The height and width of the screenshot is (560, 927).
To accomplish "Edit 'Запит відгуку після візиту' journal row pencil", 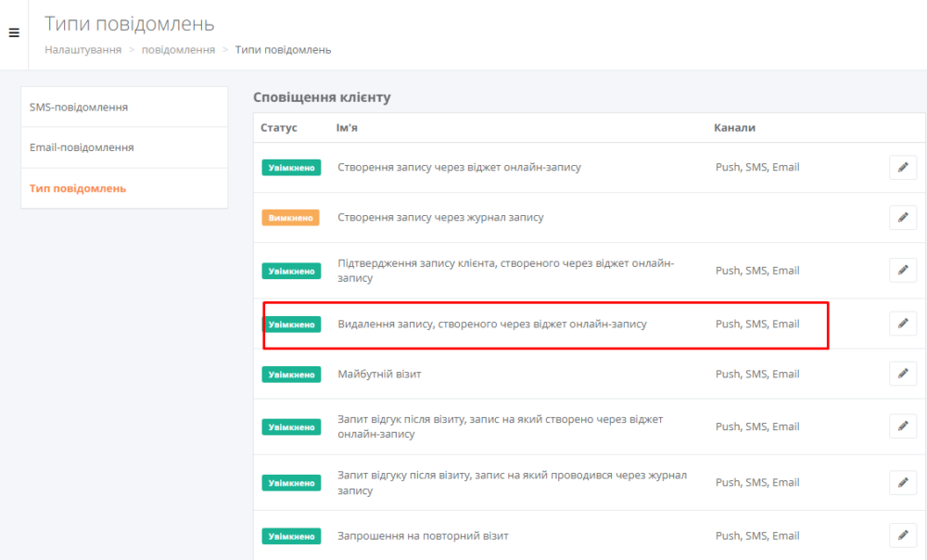I will click(902, 482).
